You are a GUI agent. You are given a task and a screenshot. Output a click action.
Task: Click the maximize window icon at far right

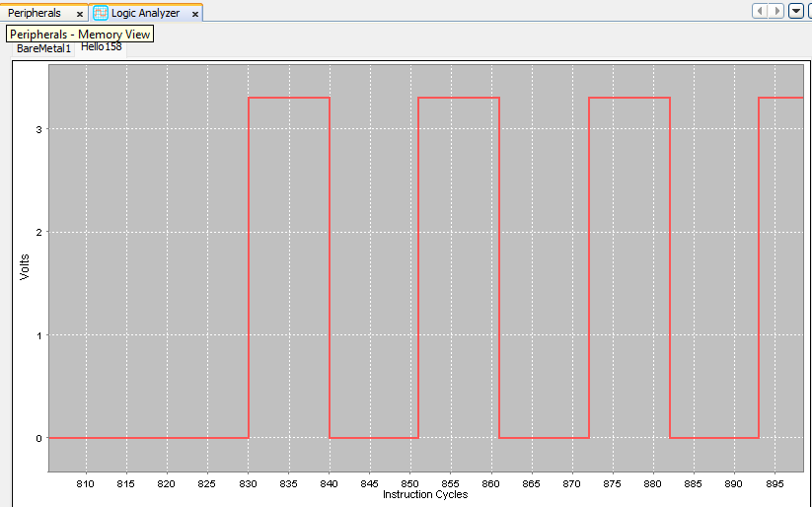[x=810, y=11]
